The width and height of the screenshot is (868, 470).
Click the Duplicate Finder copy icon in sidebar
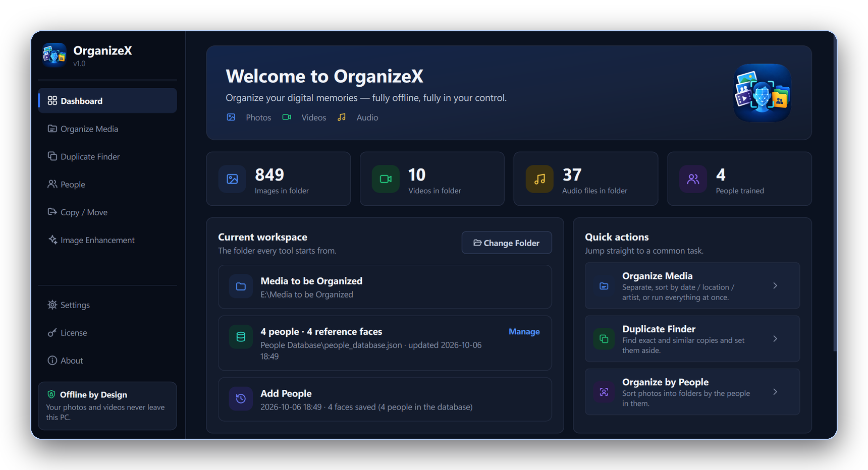point(52,156)
